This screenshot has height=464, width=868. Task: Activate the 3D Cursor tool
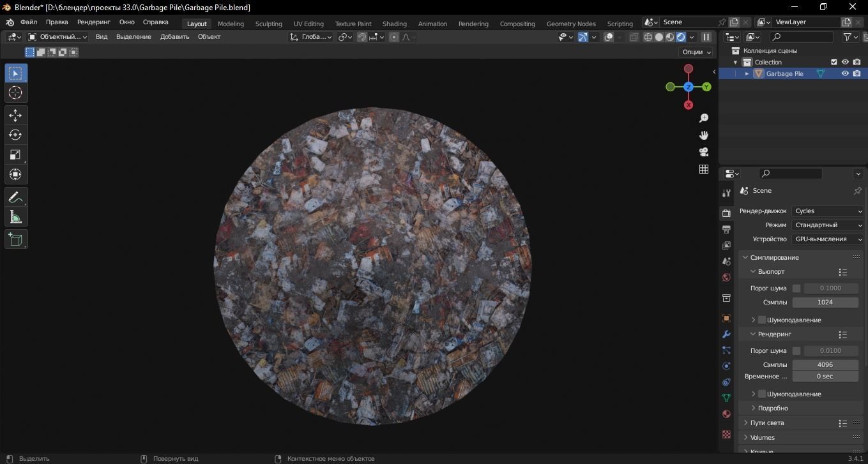click(x=15, y=93)
